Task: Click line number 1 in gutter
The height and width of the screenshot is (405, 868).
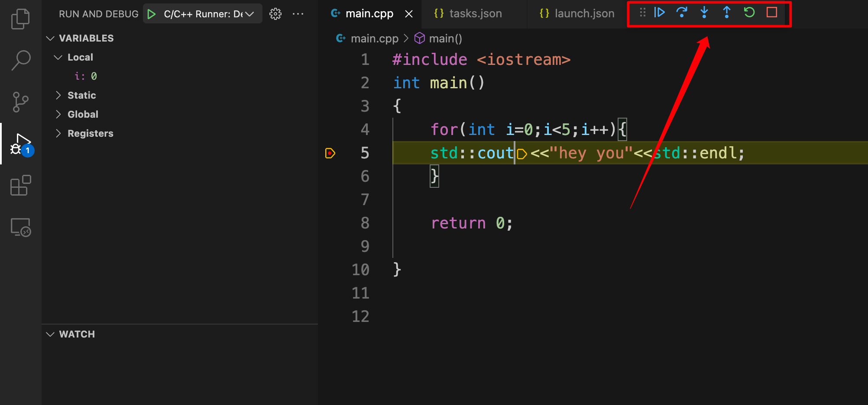Action: pos(365,60)
